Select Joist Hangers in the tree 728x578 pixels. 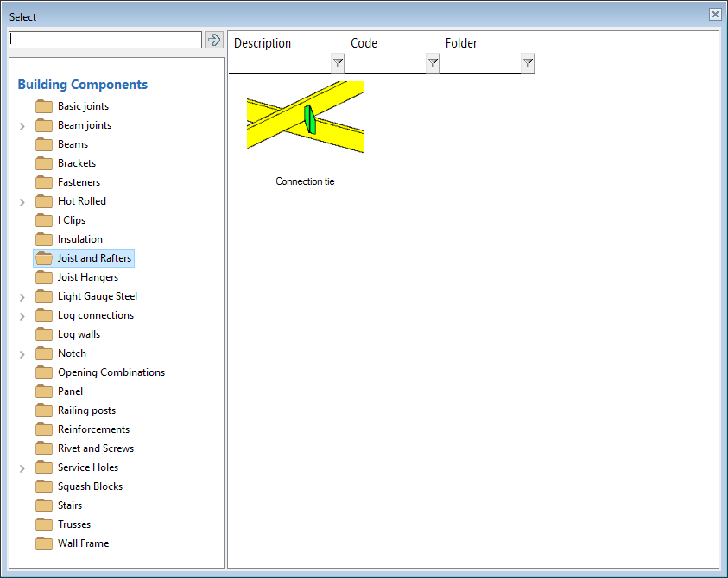pyautogui.click(x=87, y=277)
